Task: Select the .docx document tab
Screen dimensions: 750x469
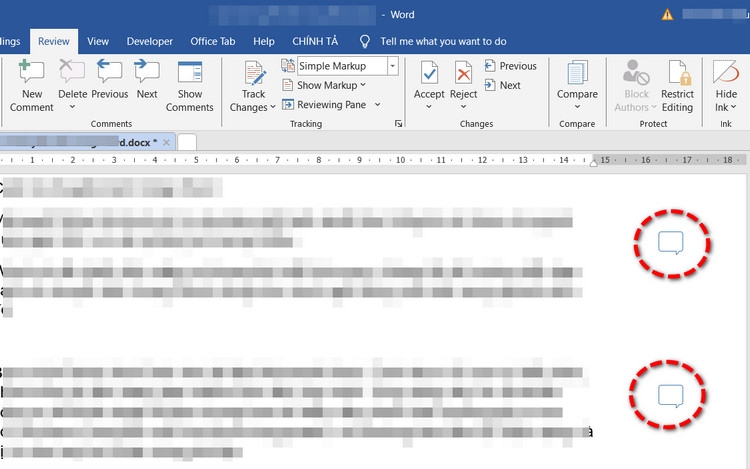Action: pos(86,142)
